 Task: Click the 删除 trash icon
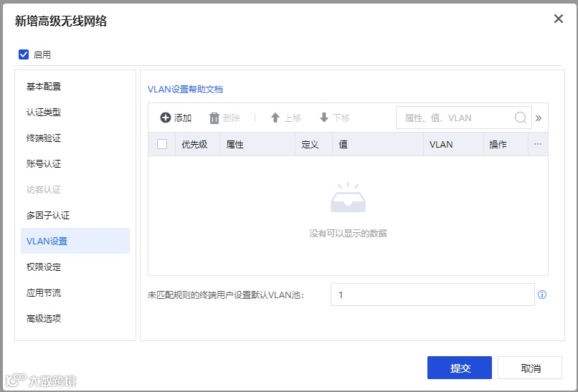coord(214,118)
